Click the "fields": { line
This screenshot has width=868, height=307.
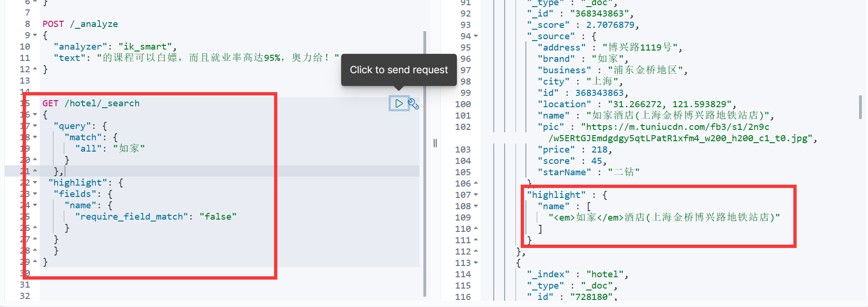(x=83, y=194)
